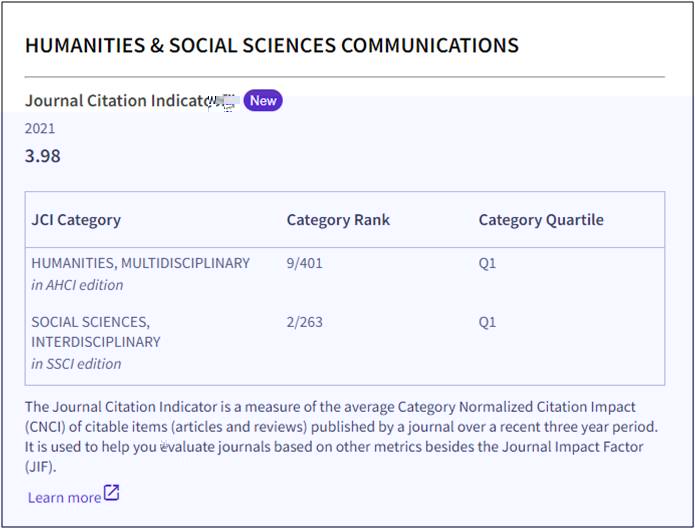The image size is (695, 528).
Task: Select the 2021 year label
Action: click(x=40, y=128)
